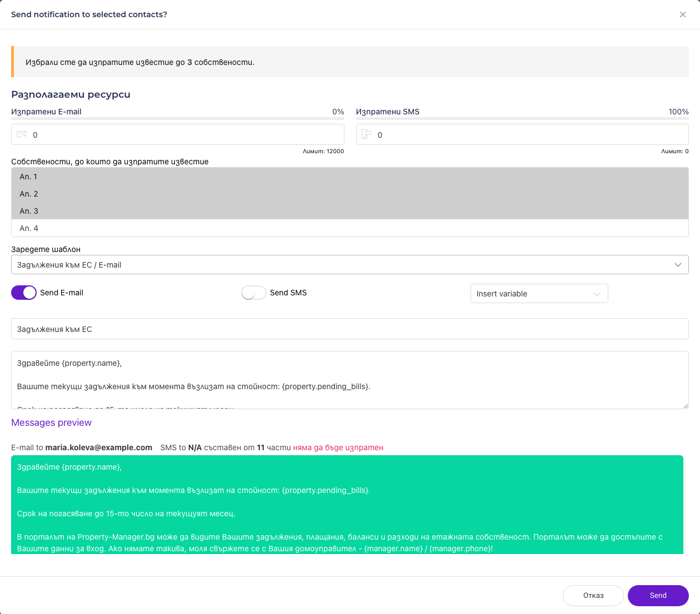Click the resize handle of the message text area
Screen dimensions: 700x614
686,406
